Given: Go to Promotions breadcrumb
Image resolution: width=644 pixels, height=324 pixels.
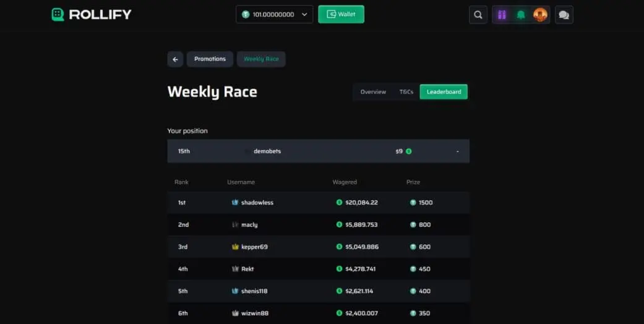Looking at the screenshot, I should tap(210, 59).
